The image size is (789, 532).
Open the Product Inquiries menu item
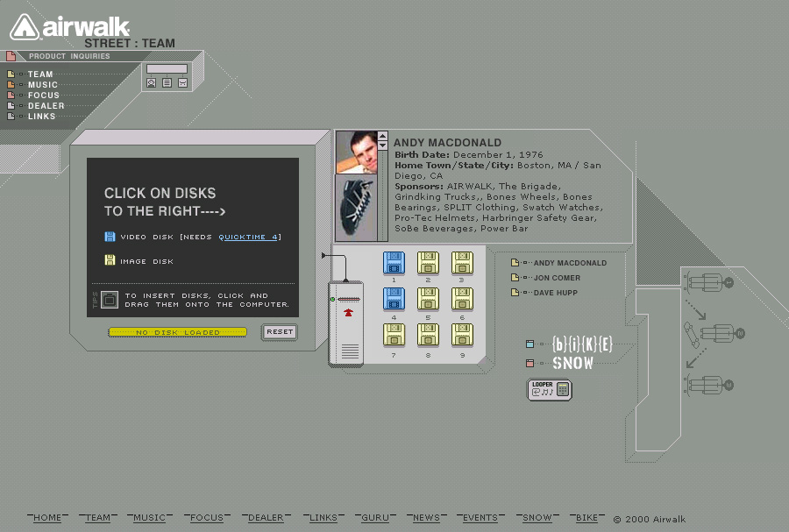click(x=69, y=56)
